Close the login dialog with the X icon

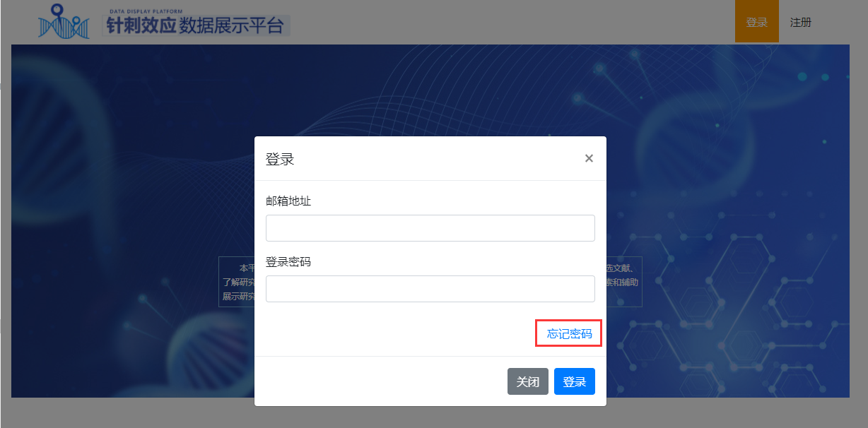[589, 158]
